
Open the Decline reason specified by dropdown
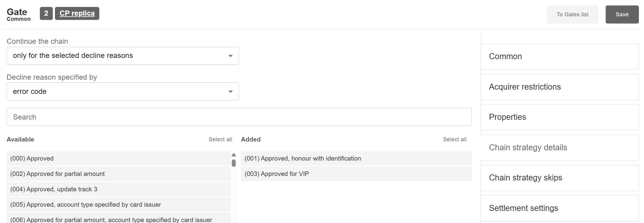(123, 91)
